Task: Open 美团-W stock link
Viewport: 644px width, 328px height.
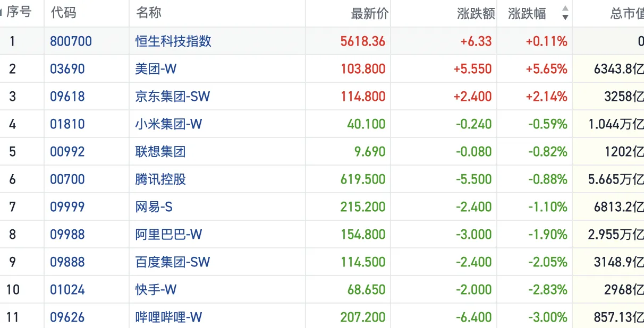Action: click(x=155, y=69)
